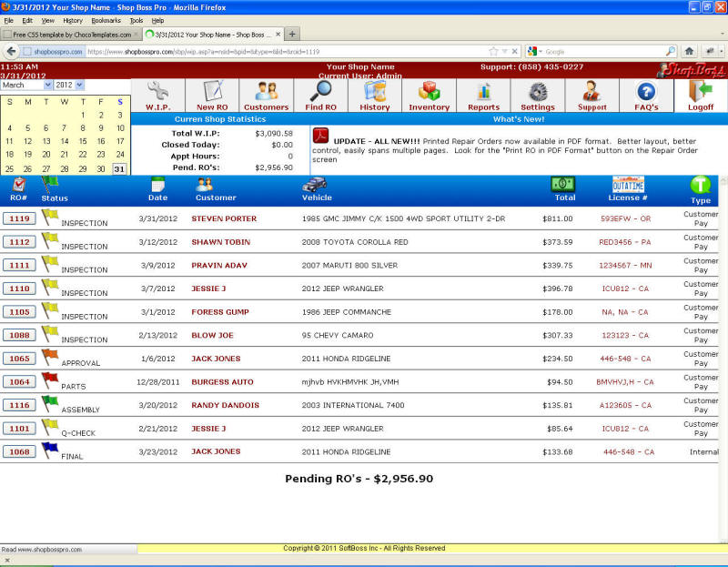This screenshot has height=567, width=728.
Task: Select calendar day 15
Action: pos(83,141)
